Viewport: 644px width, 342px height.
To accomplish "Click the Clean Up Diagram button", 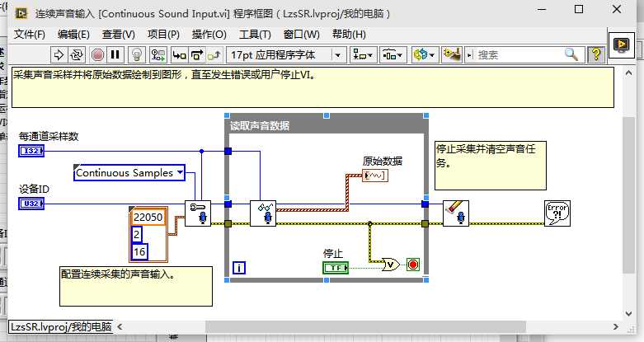I will tap(451, 54).
